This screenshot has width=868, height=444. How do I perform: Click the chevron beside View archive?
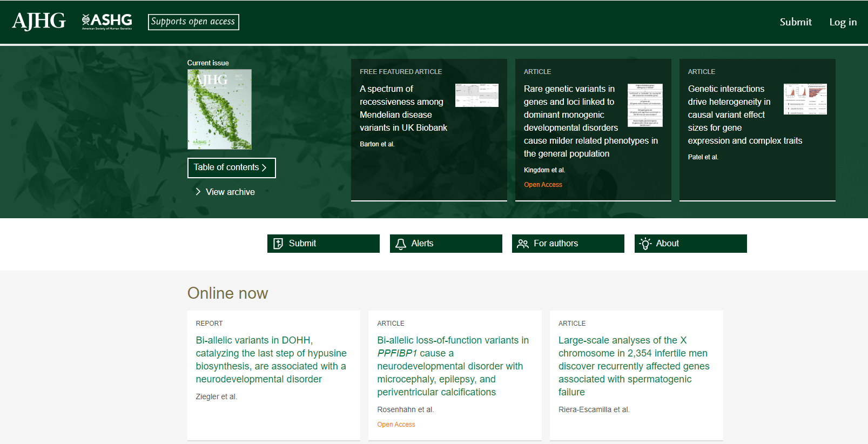click(x=198, y=192)
